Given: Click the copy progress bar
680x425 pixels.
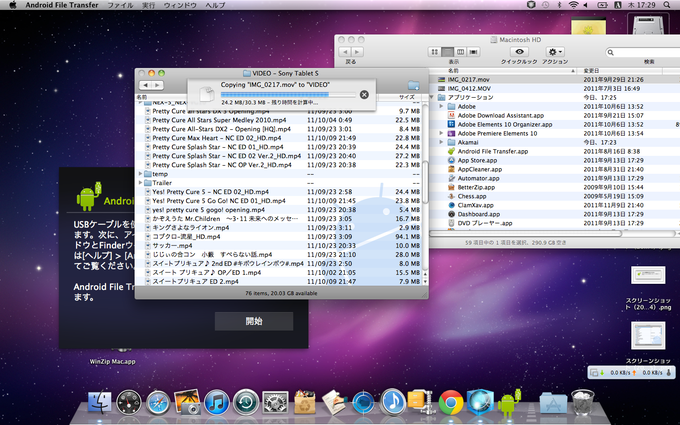Looking at the screenshot, I should [288, 94].
